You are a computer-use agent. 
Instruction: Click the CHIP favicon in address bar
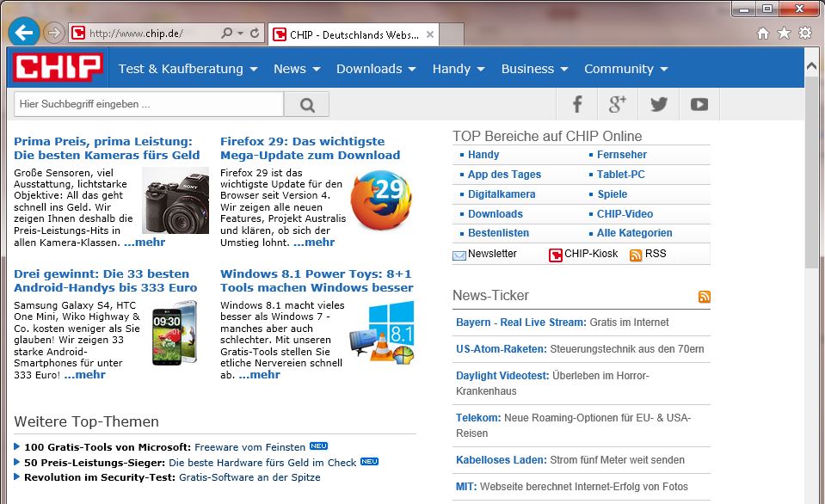tap(78, 34)
